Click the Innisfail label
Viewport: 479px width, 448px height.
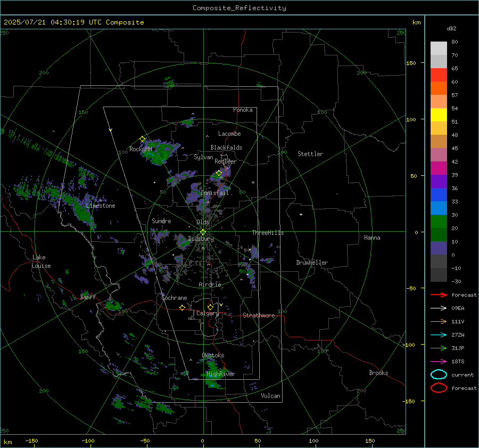click(x=214, y=193)
